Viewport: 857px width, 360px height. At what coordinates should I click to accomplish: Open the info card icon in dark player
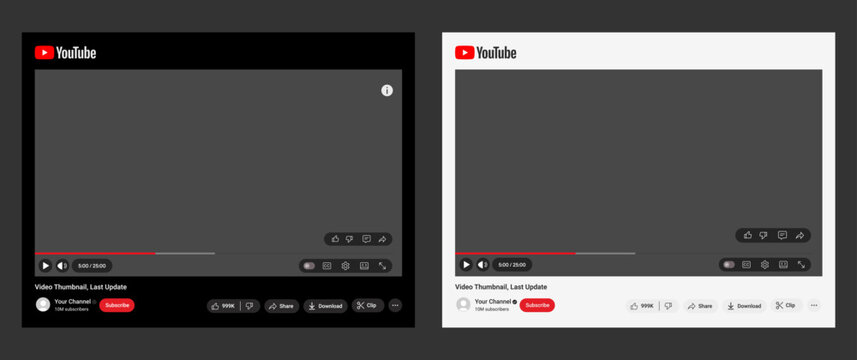[x=387, y=91]
